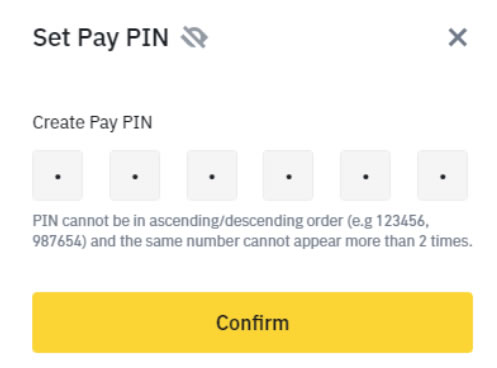Confirm the new Pay PIN
The height and width of the screenshot is (368, 497).
(x=252, y=322)
